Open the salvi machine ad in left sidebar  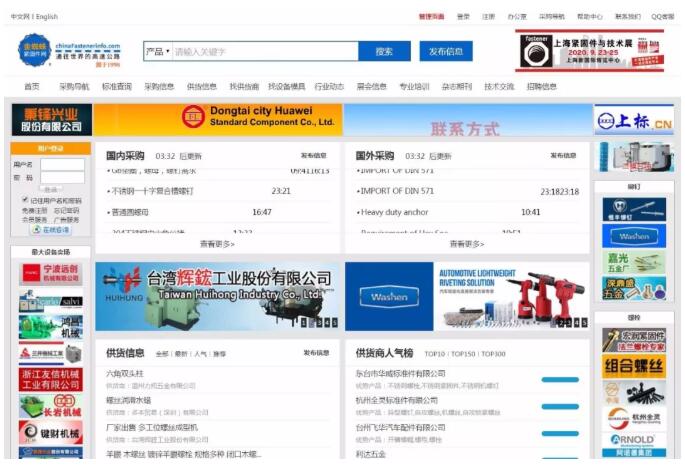tap(51, 301)
